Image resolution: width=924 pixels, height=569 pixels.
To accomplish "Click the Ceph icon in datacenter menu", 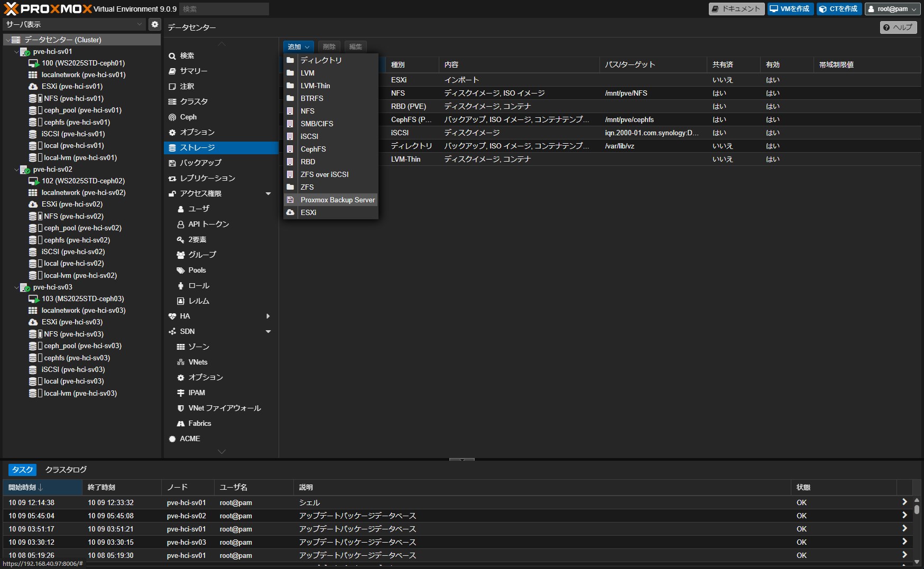I will coord(172,117).
